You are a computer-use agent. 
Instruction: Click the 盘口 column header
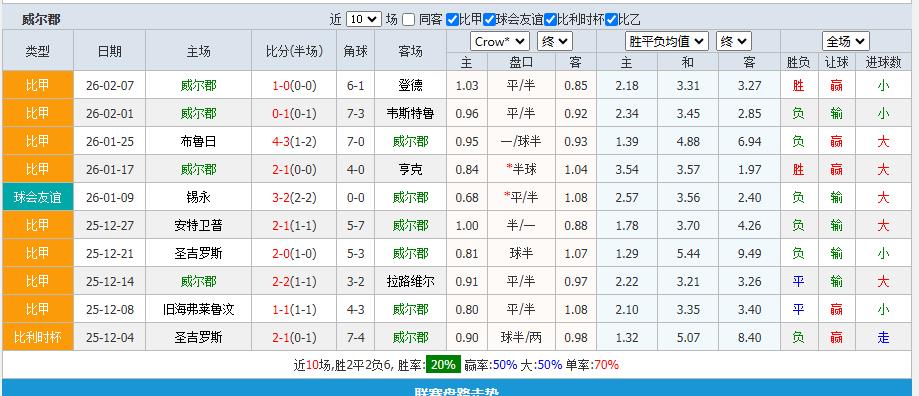pyautogui.click(x=521, y=63)
